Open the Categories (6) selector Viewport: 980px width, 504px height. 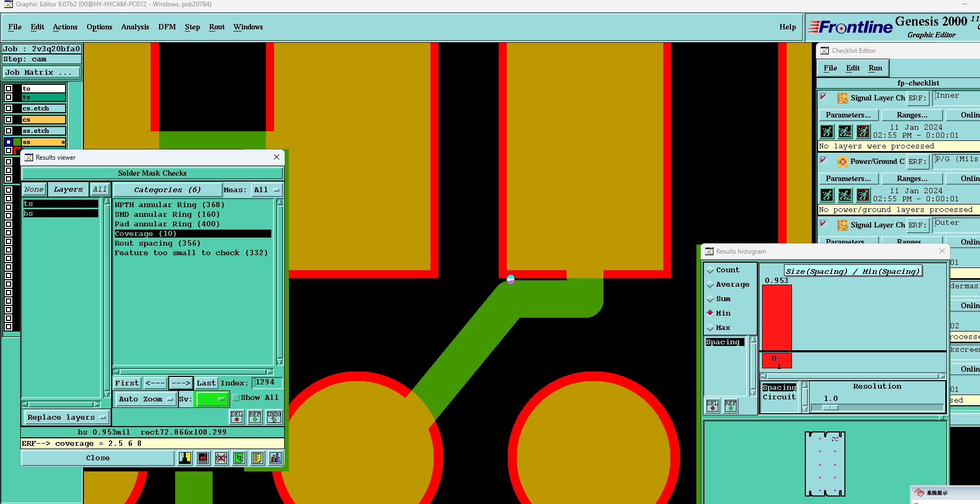[168, 190]
